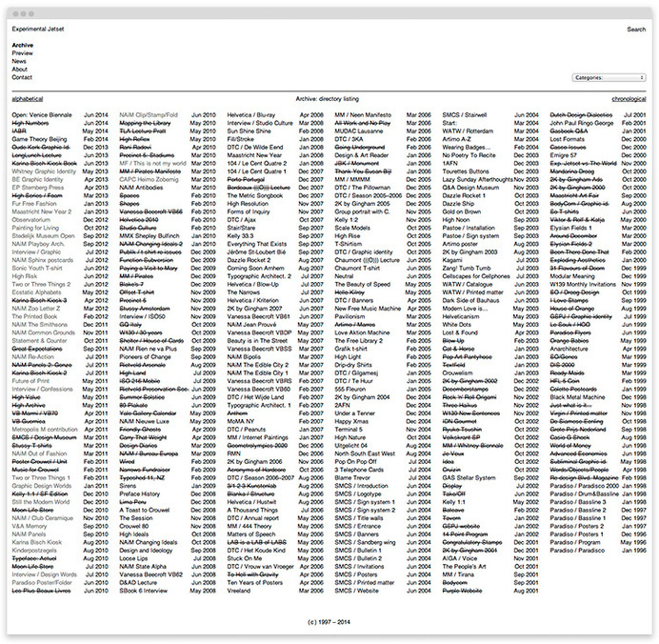This screenshot has height=644, width=659.
Task: Open NAiM Jean Prouvé entry
Action: tap(252, 325)
